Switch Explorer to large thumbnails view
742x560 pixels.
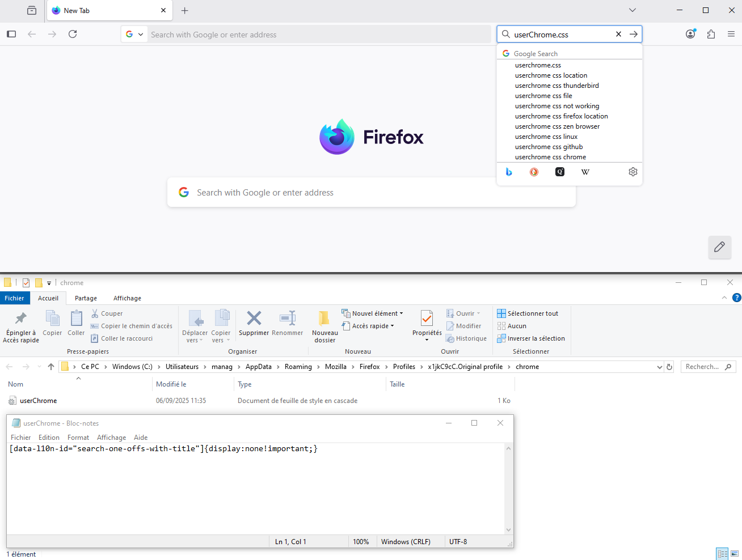[x=735, y=554]
